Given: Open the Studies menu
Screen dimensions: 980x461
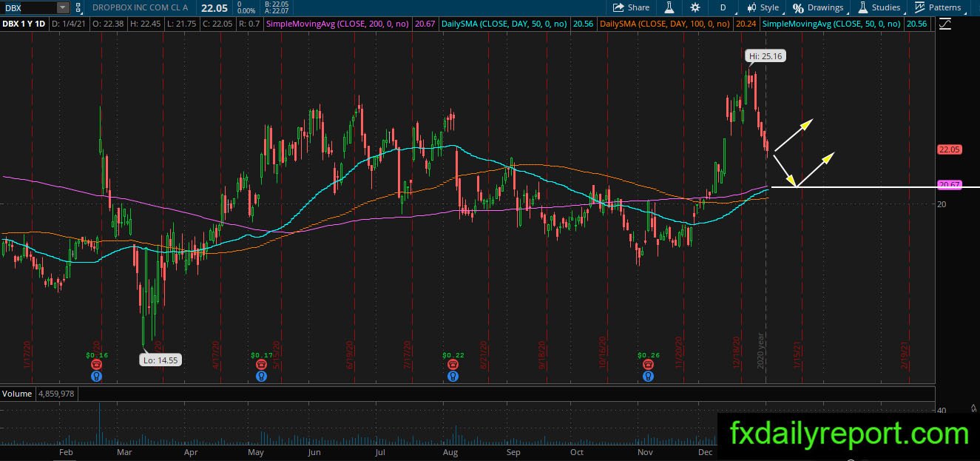Looking at the screenshot, I should [x=879, y=7].
